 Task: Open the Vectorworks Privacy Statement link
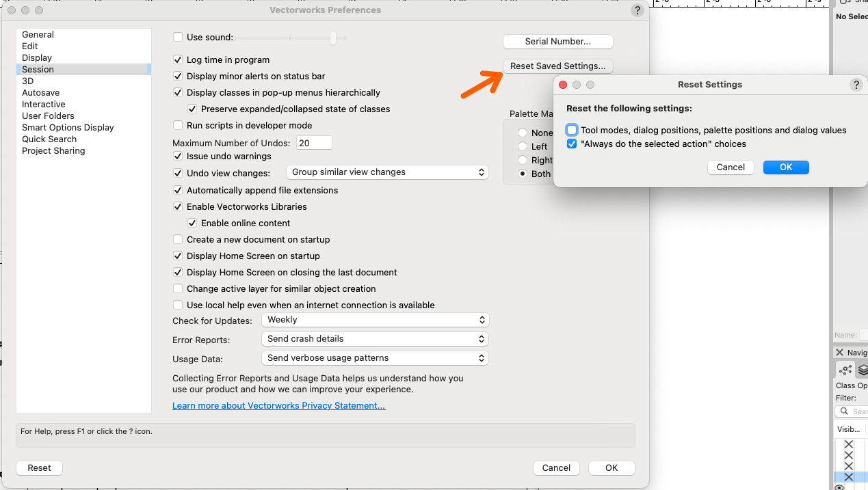point(278,406)
